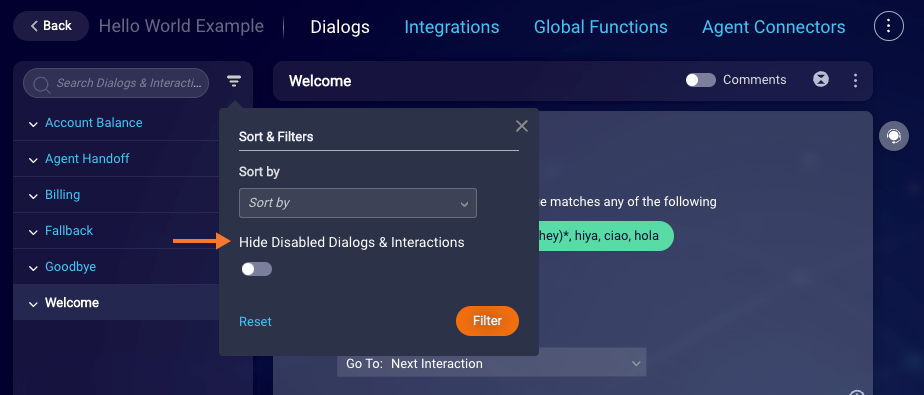
Task: Open the sort and filter icon
Action: (x=234, y=82)
